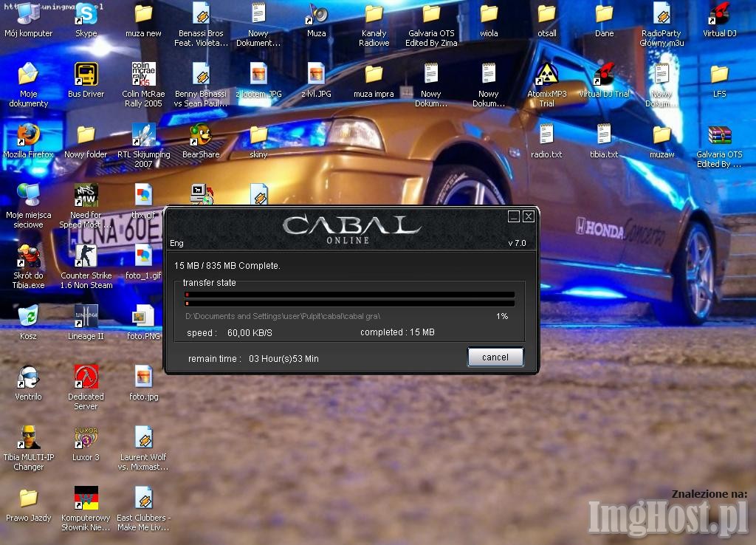Select the tibia.txt text file
The height and width of the screenshot is (545, 756).
click(604, 135)
